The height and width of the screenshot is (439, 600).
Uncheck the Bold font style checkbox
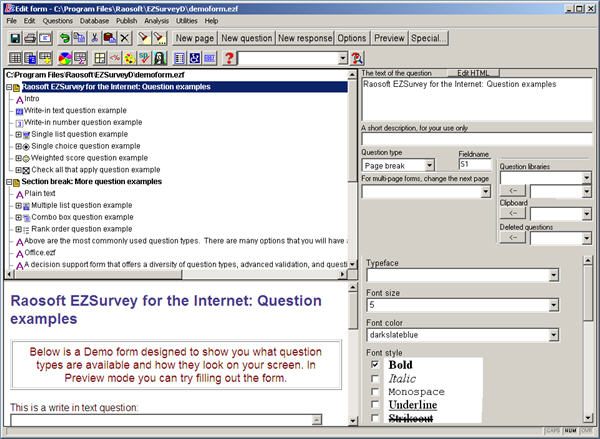click(x=375, y=364)
